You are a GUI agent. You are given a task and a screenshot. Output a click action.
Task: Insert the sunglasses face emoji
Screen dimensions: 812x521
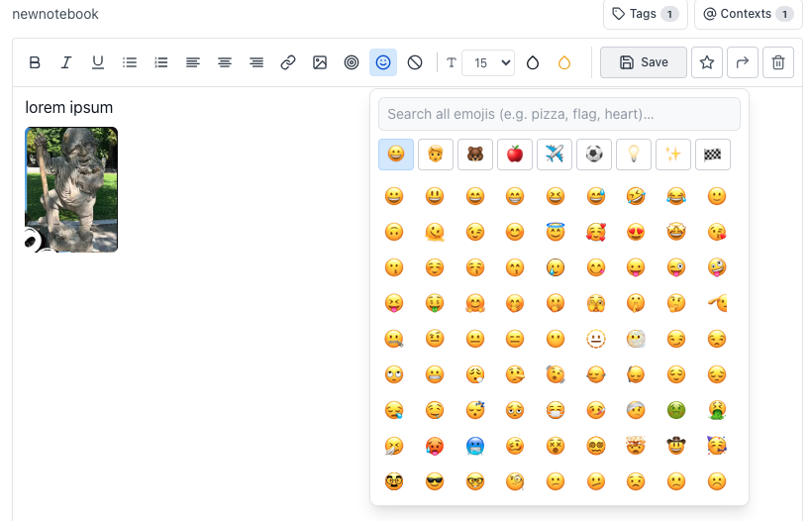pyautogui.click(x=435, y=482)
